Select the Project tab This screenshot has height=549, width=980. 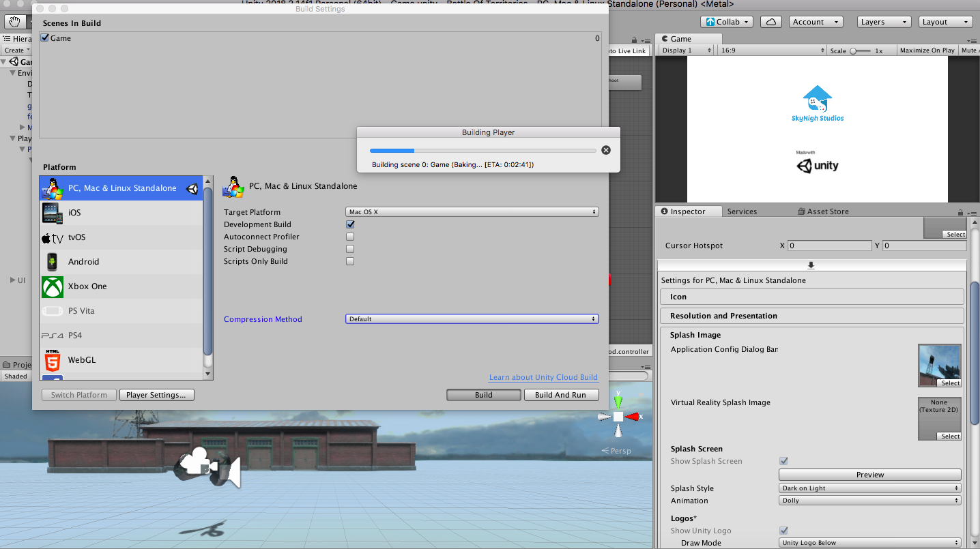(17, 365)
